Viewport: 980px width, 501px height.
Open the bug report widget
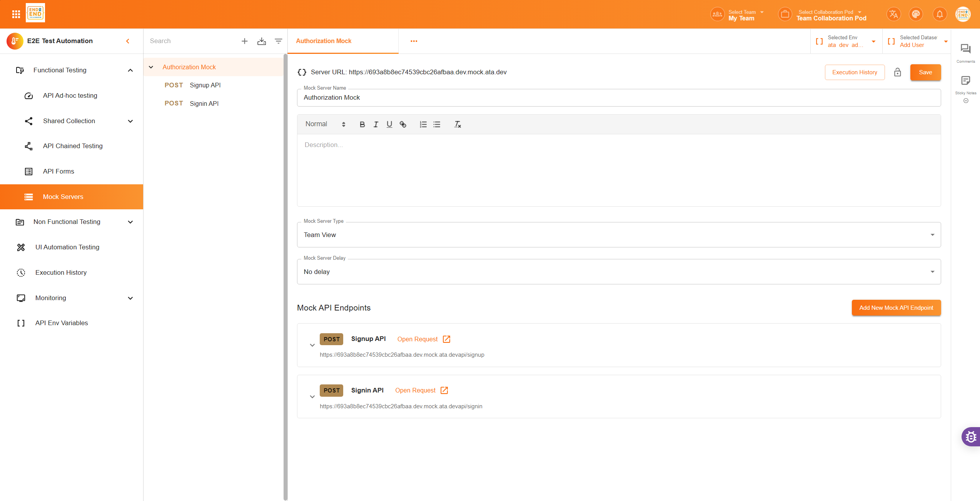pyautogui.click(x=971, y=437)
